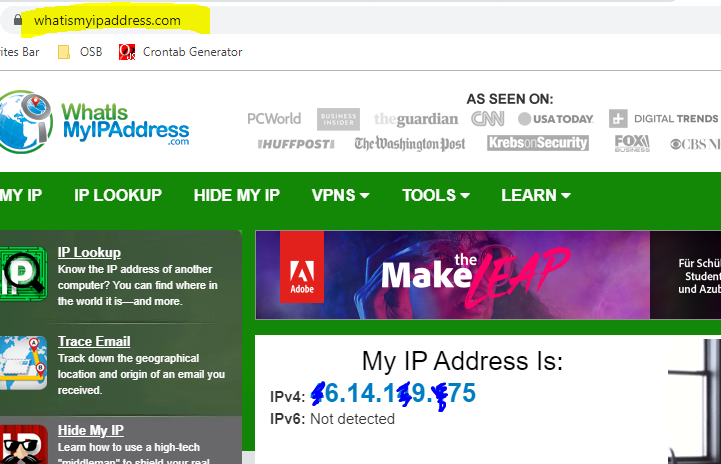Screen dimensions: 721x464
Task: Click the 'My IP Address Is:' heading
Action: (462, 361)
